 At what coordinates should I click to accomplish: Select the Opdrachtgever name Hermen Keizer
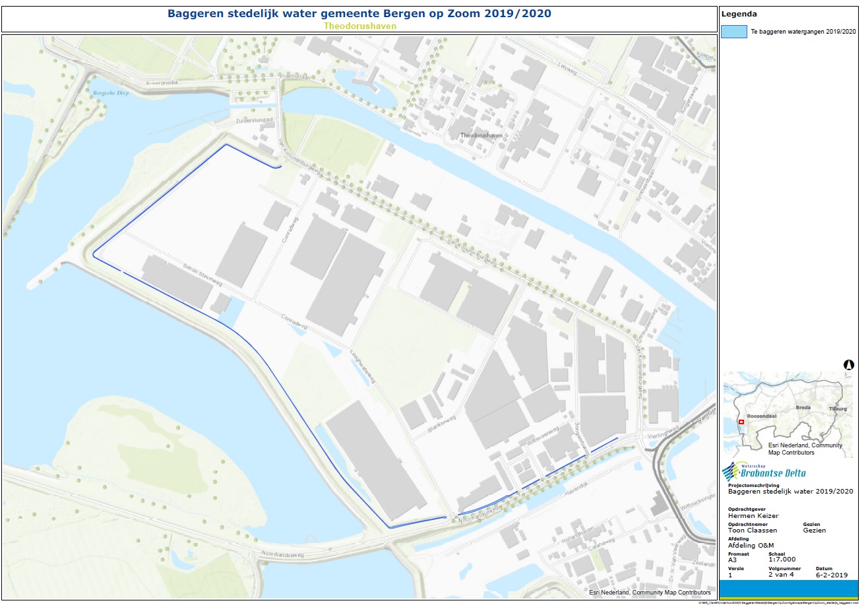coord(753,516)
